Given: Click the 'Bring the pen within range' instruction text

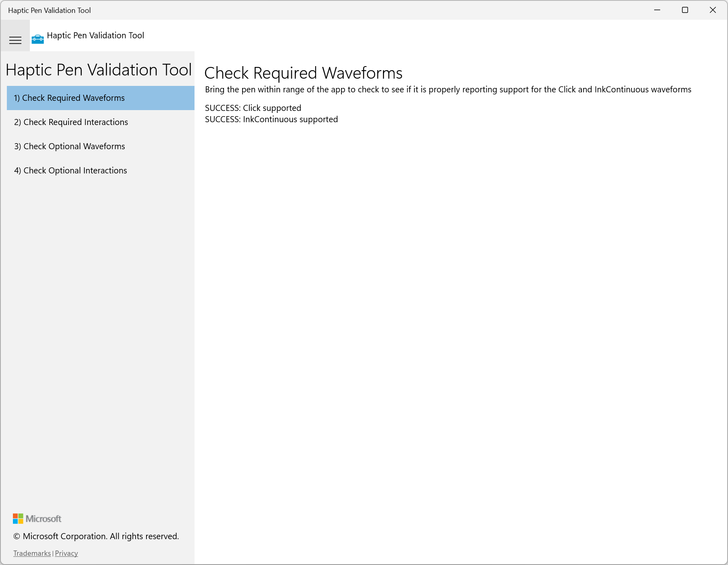Looking at the screenshot, I should pyautogui.click(x=448, y=90).
